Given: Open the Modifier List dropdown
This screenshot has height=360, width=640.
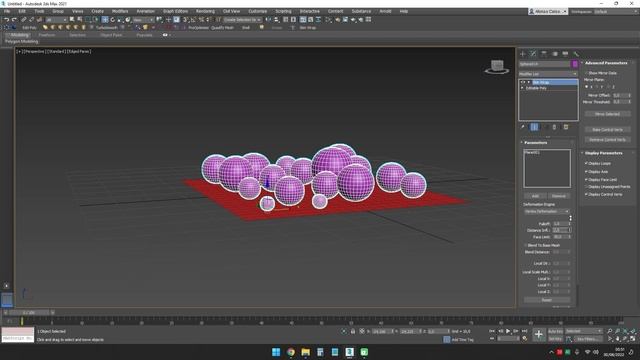Looking at the screenshot, I should pos(548,74).
